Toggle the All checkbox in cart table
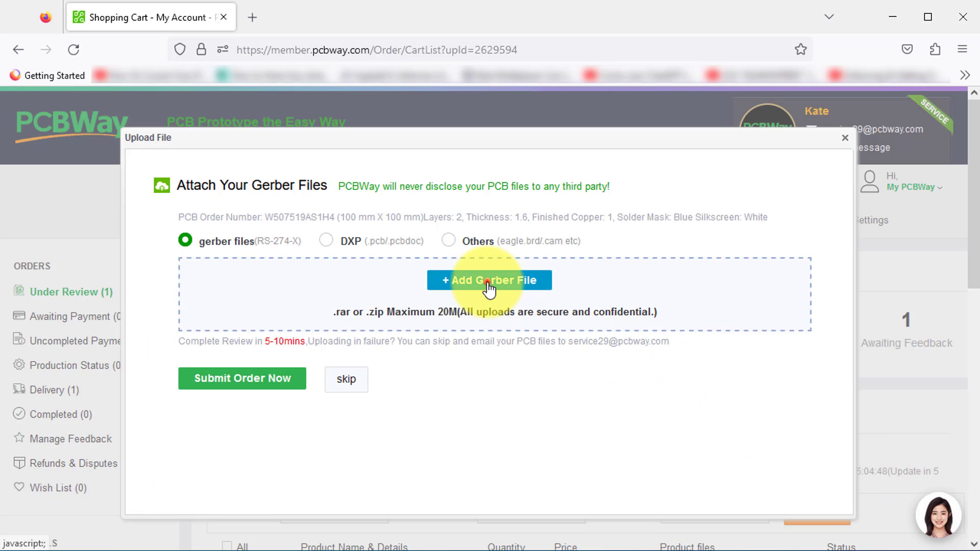This screenshot has height=551, width=980. coord(227,546)
